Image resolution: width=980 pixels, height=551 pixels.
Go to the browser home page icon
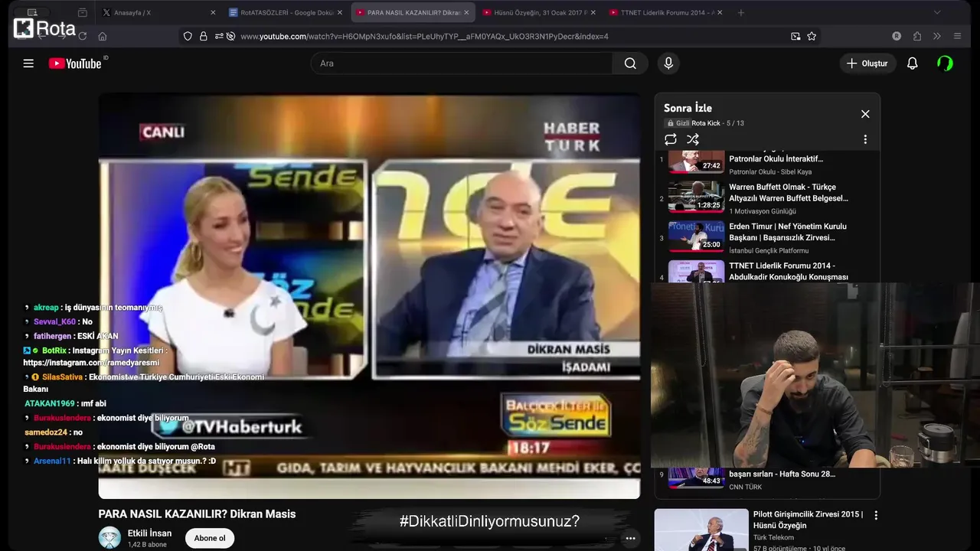pos(103,36)
